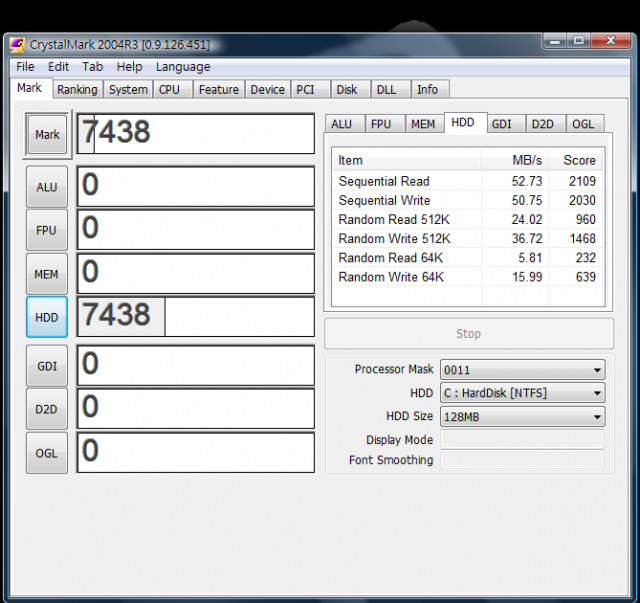
Task: Switch to the Feature tab
Action: pos(219,89)
